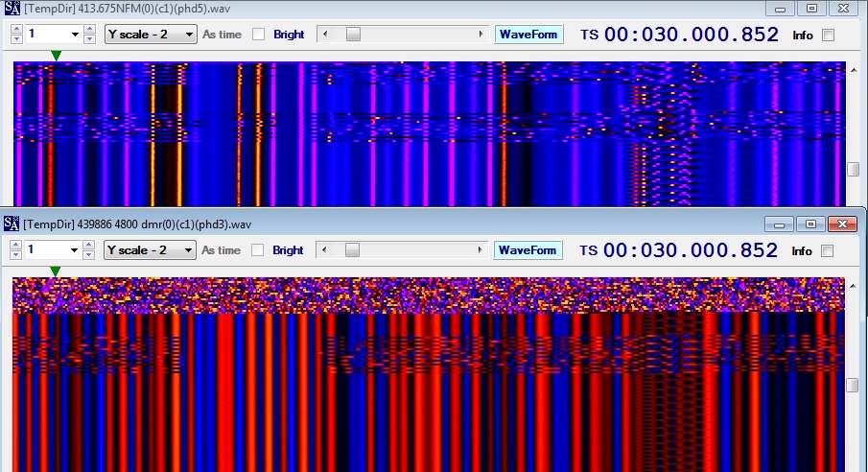Click the SA app icon in the 413.675NFM window title bar

tap(12, 9)
